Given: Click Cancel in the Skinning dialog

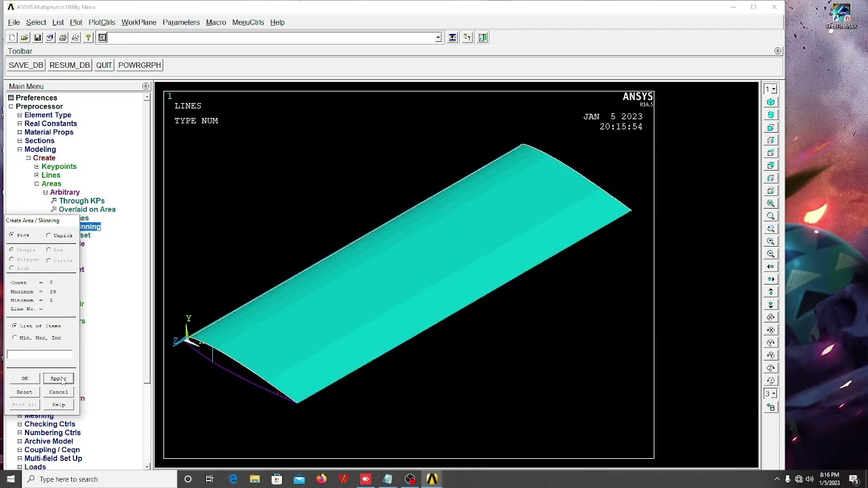Looking at the screenshot, I should click(x=58, y=392).
